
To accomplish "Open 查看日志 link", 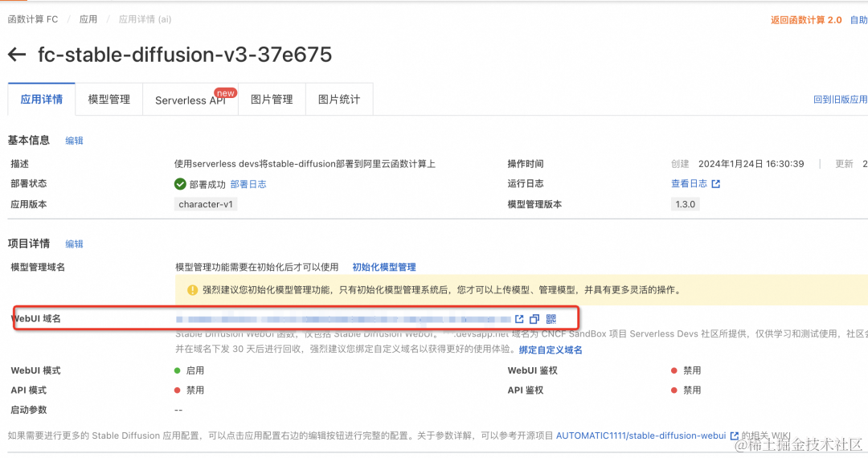I will pos(690,184).
